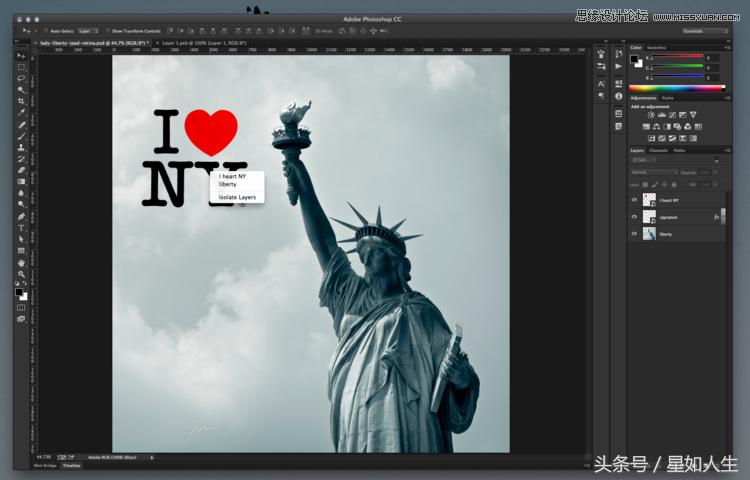Screen dimensions: 750x480
Task: Select the Zoom tool
Action: [x=21, y=274]
